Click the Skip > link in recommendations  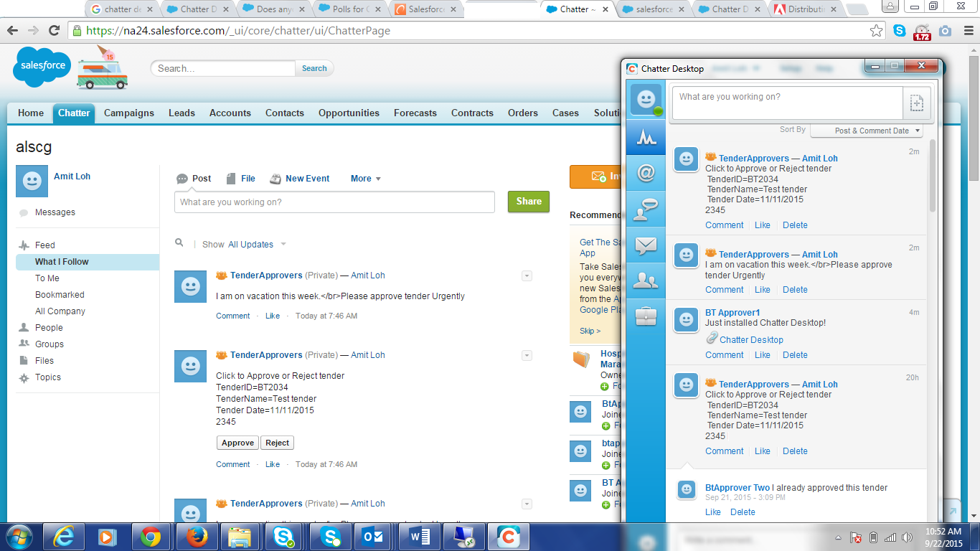point(590,331)
